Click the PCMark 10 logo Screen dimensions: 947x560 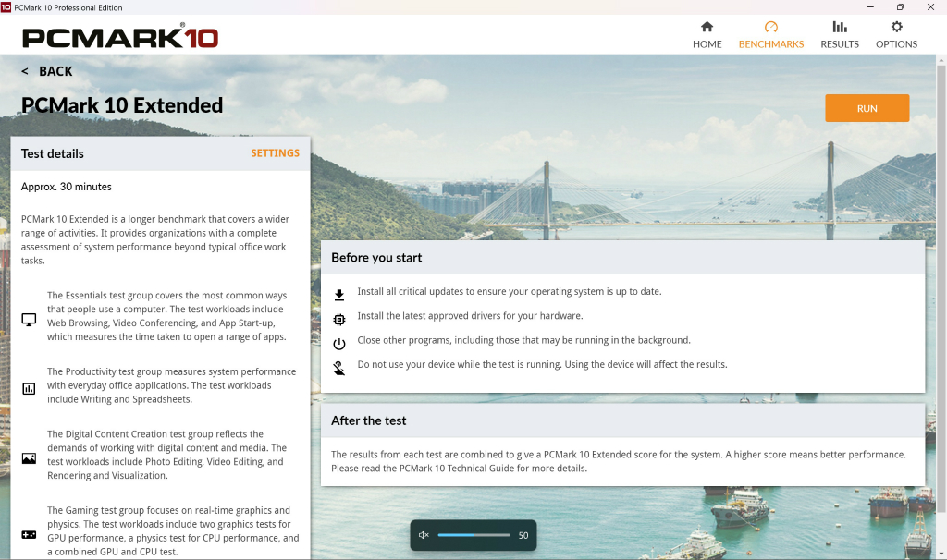(x=120, y=37)
